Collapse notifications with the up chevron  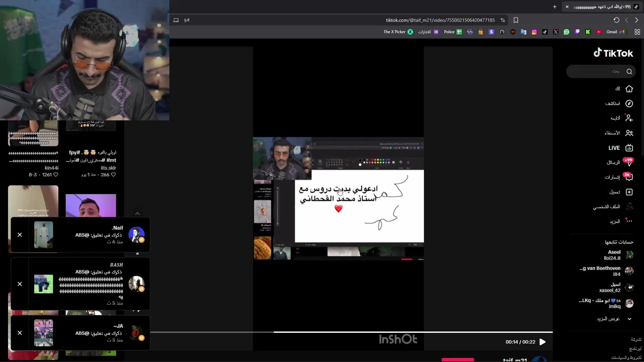tap(137, 214)
